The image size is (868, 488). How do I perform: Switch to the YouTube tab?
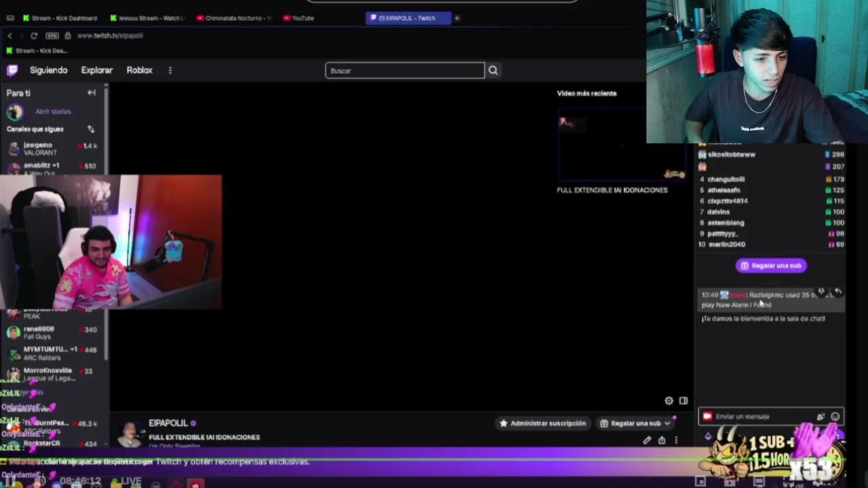point(298,18)
